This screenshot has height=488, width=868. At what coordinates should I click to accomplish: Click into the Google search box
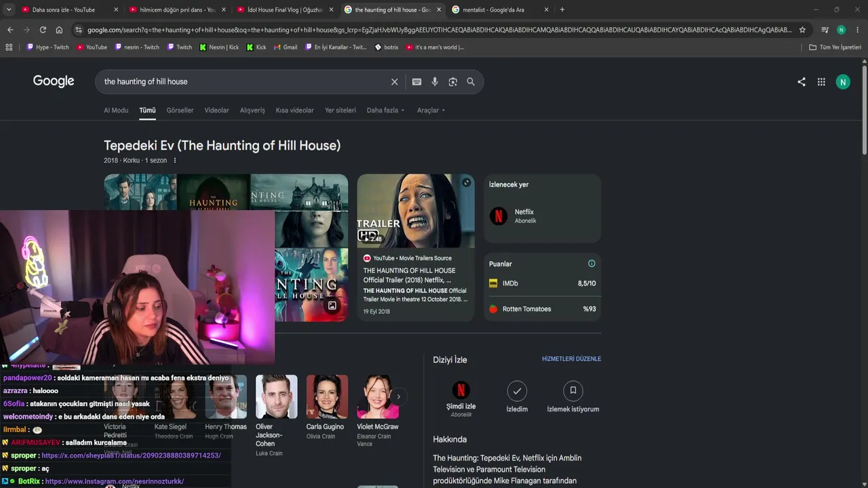tap(244, 82)
